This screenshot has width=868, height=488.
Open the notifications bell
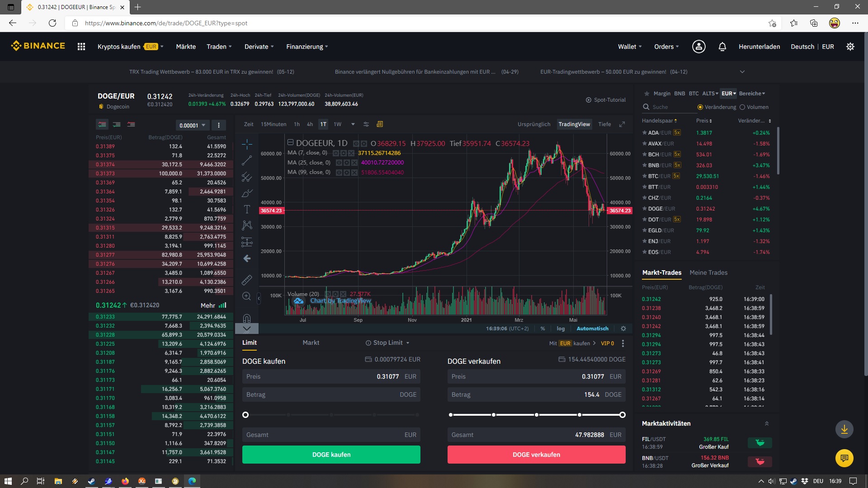[722, 47]
